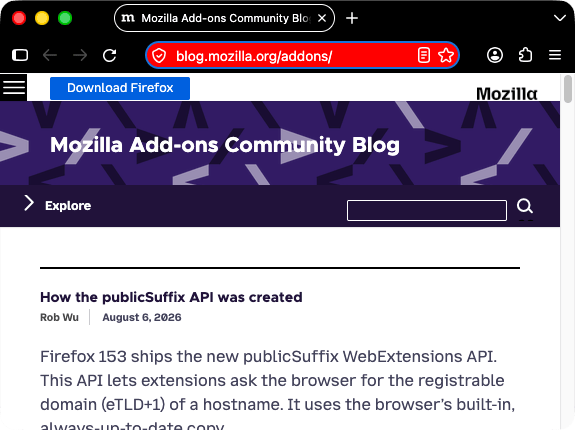Reload the current page
The height and width of the screenshot is (430, 575).
pyautogui.click(x=110, y=55)
